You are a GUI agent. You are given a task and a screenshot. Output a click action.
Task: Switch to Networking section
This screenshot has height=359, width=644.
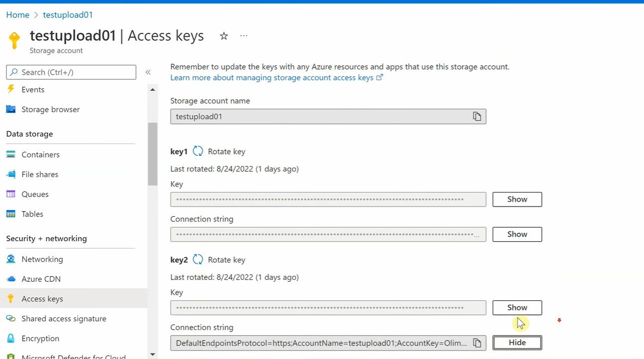pos(42,259)
